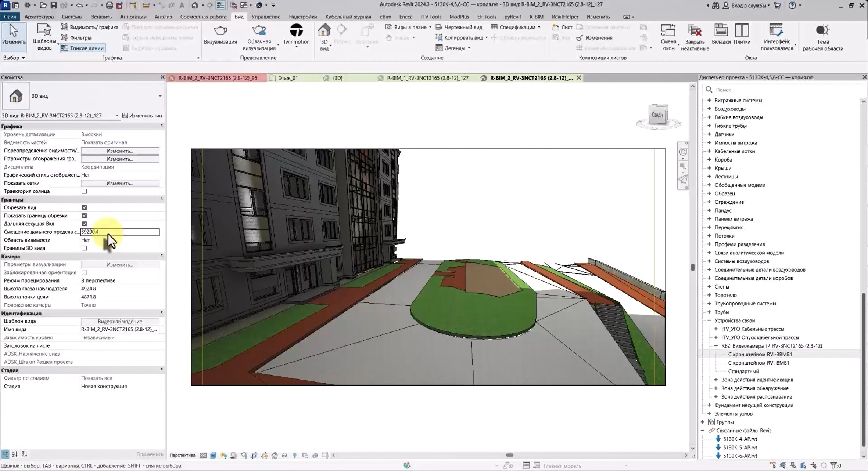Enable Траектория солнца option
868x471 pixels.
[84, 191]
